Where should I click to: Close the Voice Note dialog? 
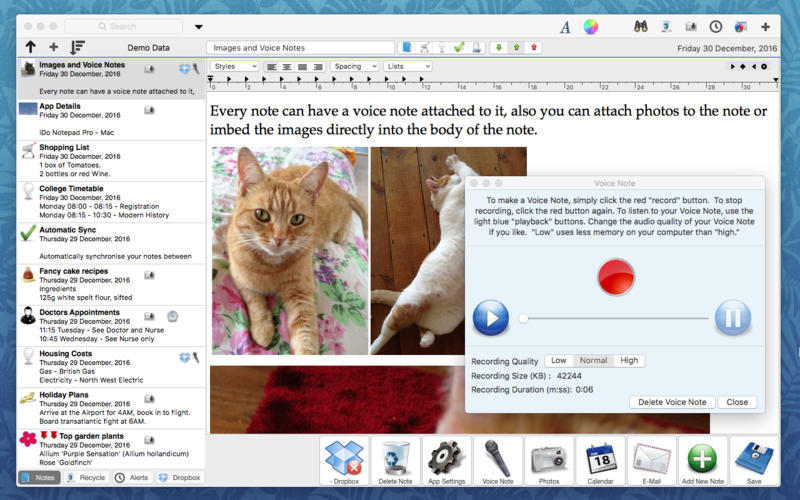tap(737, 402)
